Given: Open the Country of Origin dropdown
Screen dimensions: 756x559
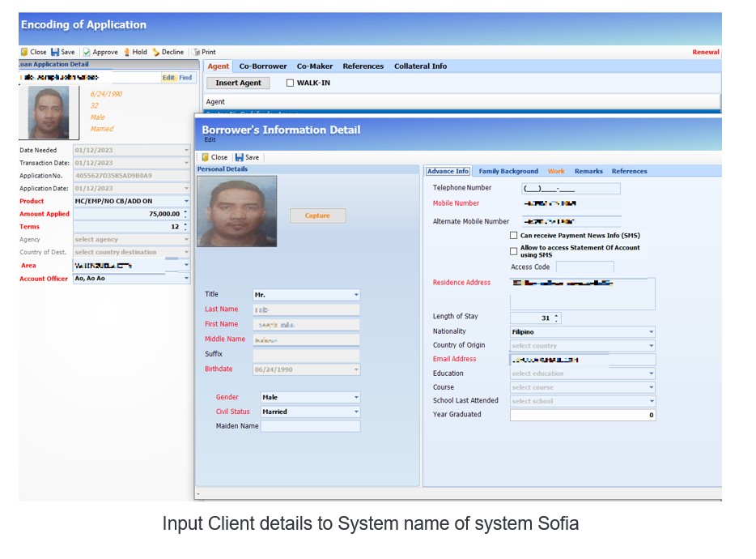Looking at the screenshot, I should [x=652, y=346].
